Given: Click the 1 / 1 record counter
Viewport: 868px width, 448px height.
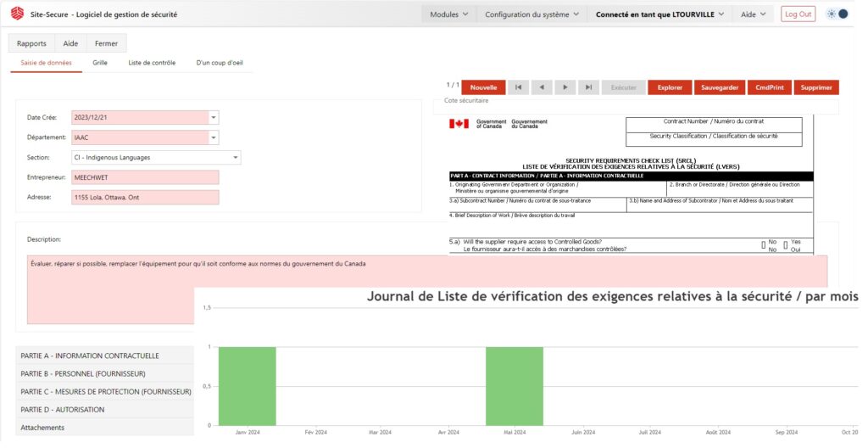Looking at the screenshot, I should 453,85.
